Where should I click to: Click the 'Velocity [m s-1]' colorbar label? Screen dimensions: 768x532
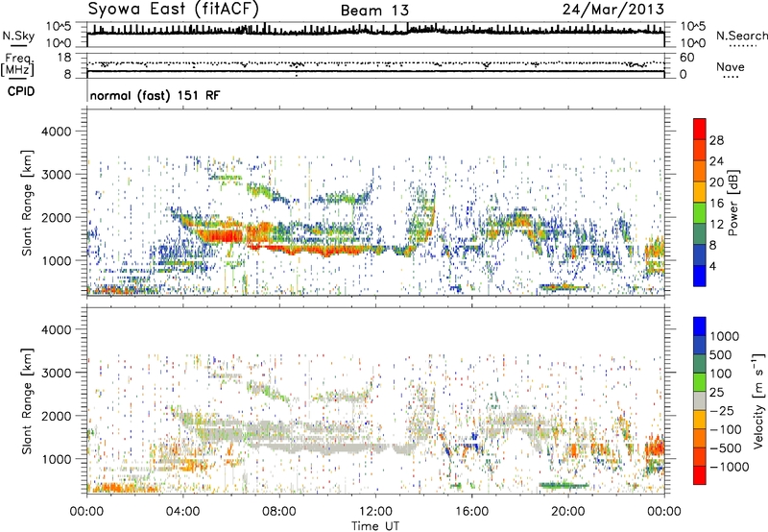point(758,400)
